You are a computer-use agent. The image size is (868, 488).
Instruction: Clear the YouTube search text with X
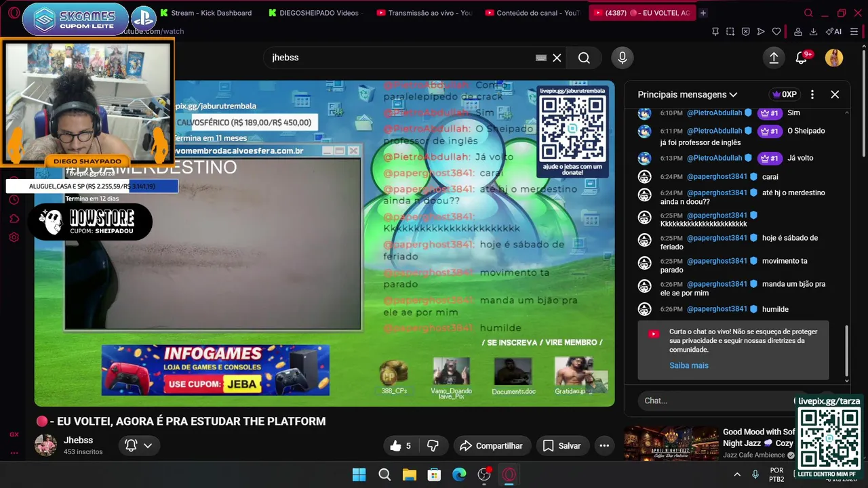[557, 58]
